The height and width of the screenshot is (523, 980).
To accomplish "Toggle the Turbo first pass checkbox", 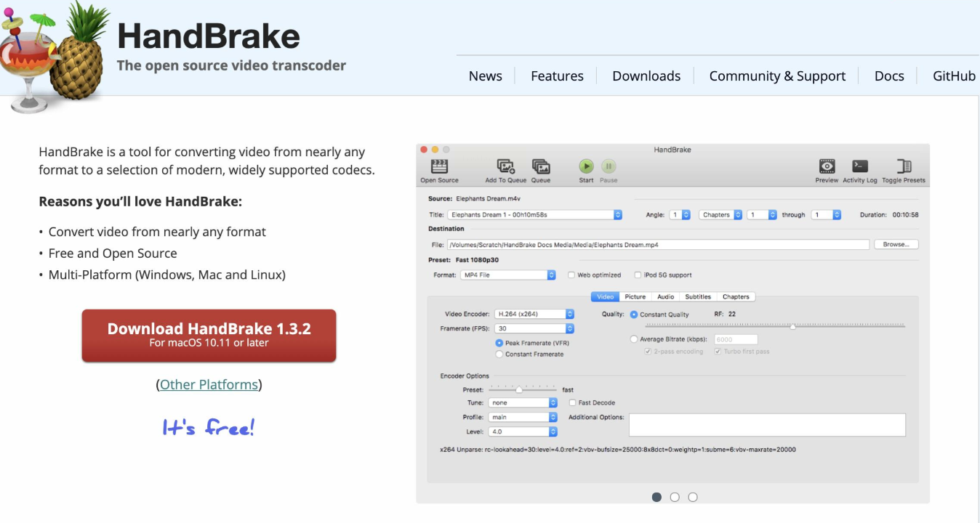I will (718, 352).
